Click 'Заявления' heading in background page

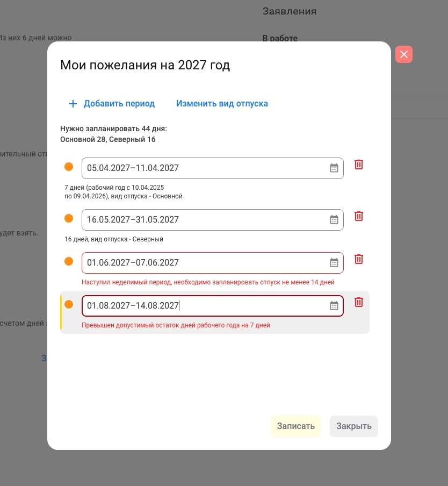click(x=290, y=11)
